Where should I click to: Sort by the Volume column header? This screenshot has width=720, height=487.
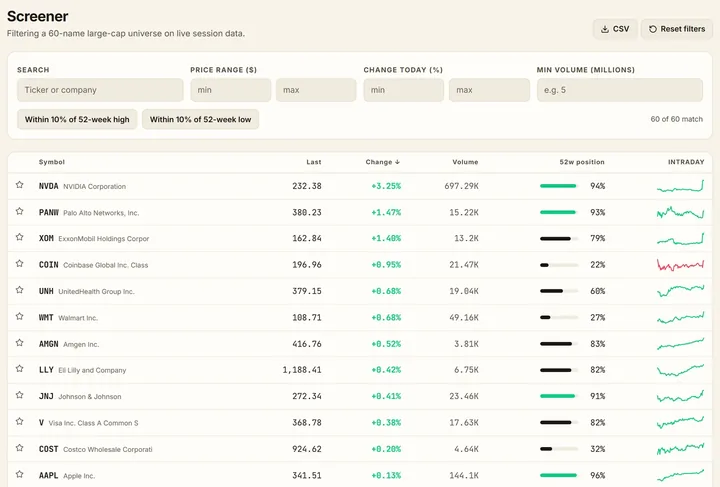point(465,162)
